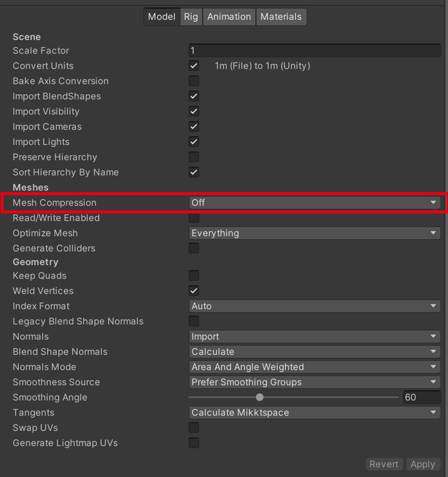The height and width of the screenshot is (477, 448).
Task: Open the Index Format dropdown
Action: pos(314,306)
